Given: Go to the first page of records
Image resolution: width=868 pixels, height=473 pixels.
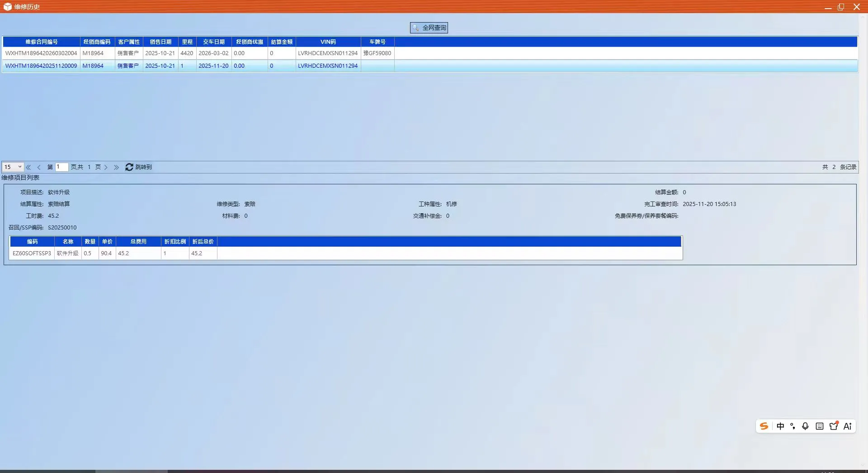Looking at the screenshot, I should tap(28, 167).
